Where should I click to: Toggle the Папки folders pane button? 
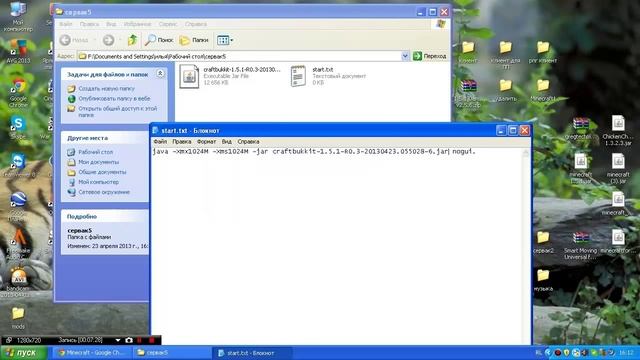point(194,40)
